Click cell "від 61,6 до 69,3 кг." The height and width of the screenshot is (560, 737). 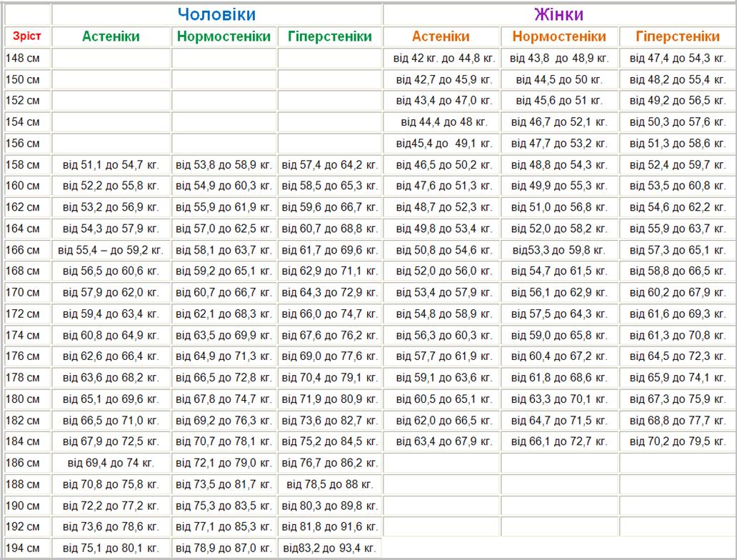[x=678, y=314]
